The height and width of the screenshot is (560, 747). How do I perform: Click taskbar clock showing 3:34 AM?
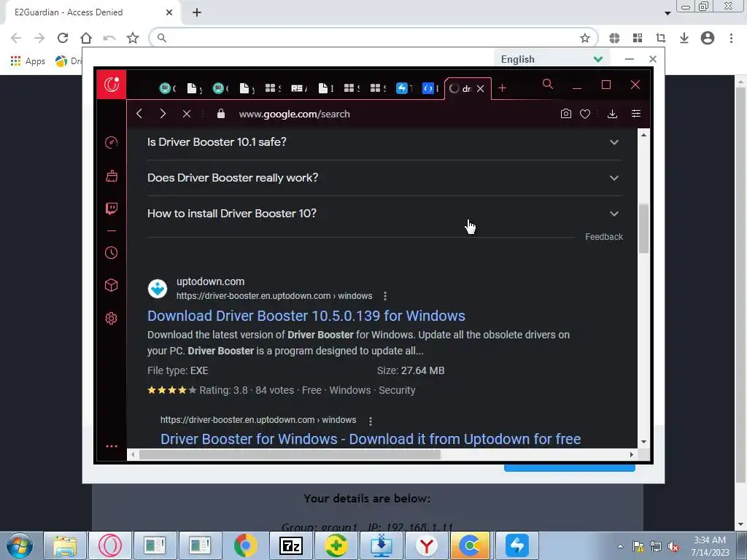tap(710, 546)
